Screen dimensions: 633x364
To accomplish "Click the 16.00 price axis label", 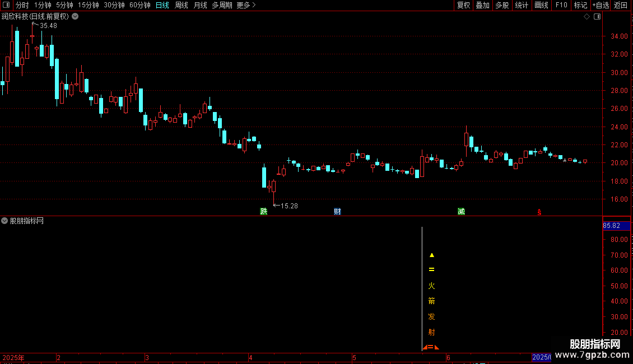I will pyautogui.click(x=619, y=199).
